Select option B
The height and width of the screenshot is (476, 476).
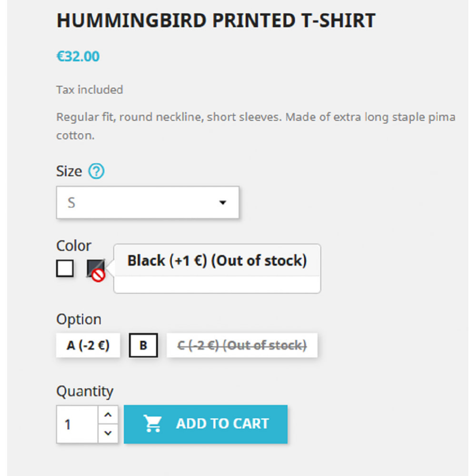pos(143,345)
